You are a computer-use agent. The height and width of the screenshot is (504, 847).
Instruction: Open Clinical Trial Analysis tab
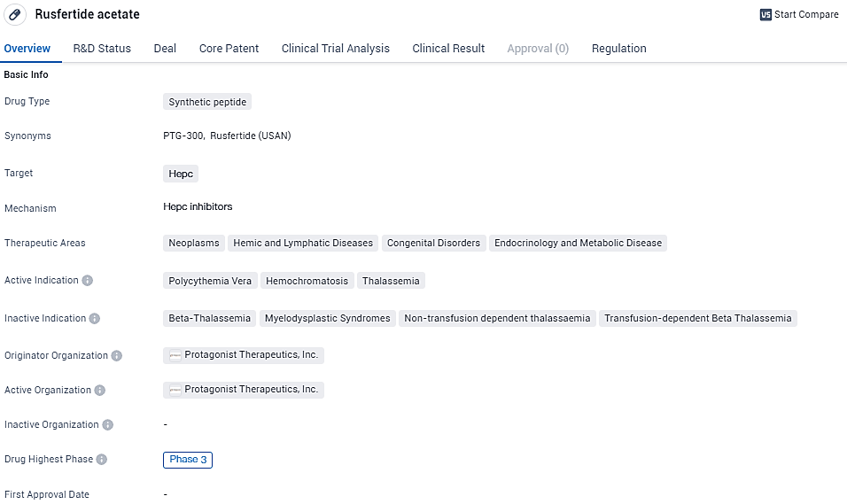tap(335, 49)
